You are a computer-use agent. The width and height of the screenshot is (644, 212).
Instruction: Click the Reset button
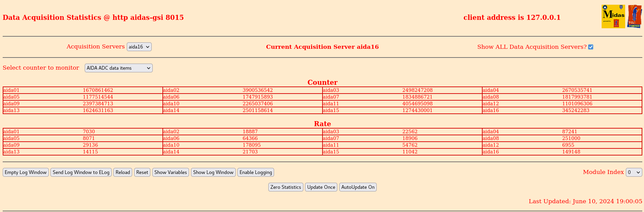pos(142,172)
